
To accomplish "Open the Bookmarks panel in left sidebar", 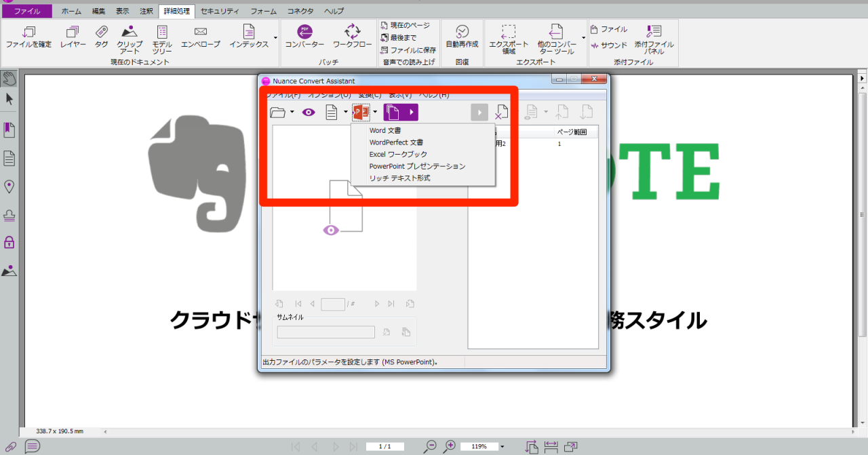I will click(9, 130).
